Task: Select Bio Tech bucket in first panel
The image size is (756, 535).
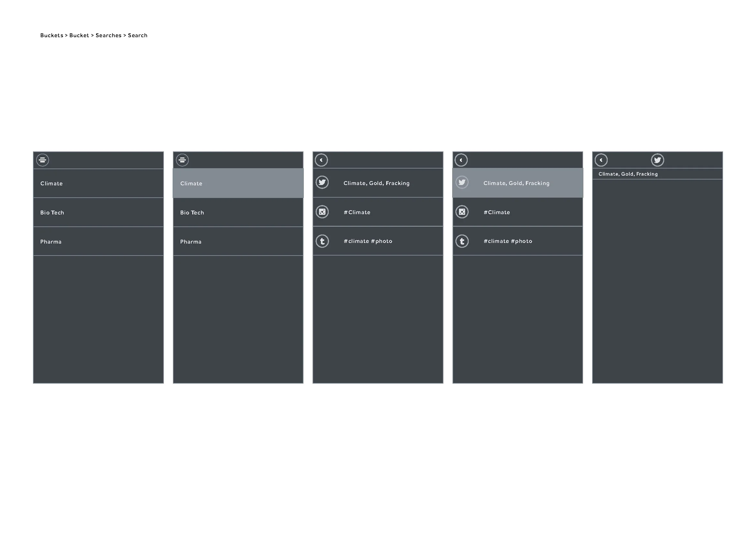Action: tap(98, 213)
